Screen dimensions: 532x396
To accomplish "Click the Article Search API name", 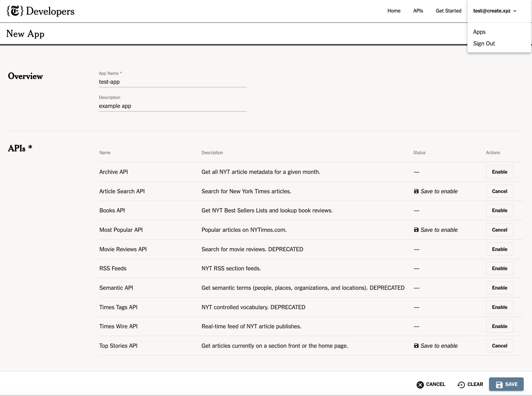I will (x=122, y=191).
